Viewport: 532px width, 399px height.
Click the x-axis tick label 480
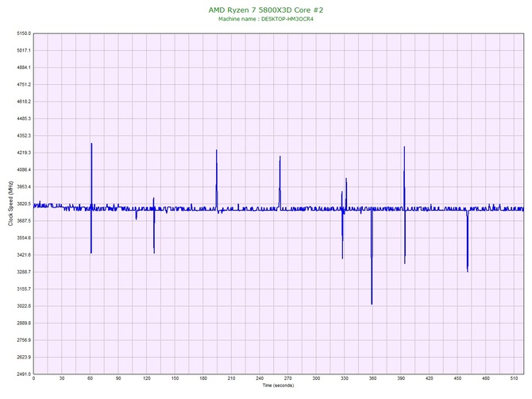[x=486, y=378]
